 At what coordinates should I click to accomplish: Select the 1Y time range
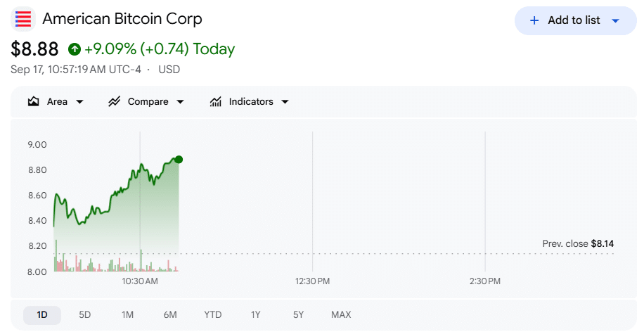tap(255, 315)
